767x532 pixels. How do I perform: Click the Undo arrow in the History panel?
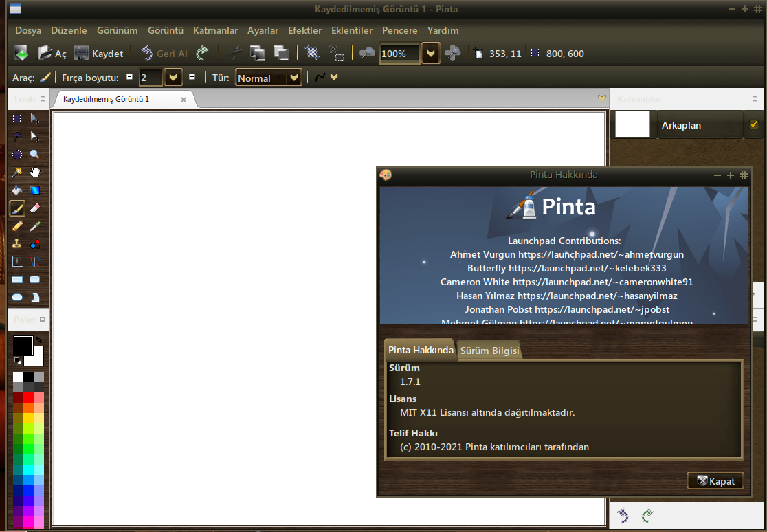point(623,516)
